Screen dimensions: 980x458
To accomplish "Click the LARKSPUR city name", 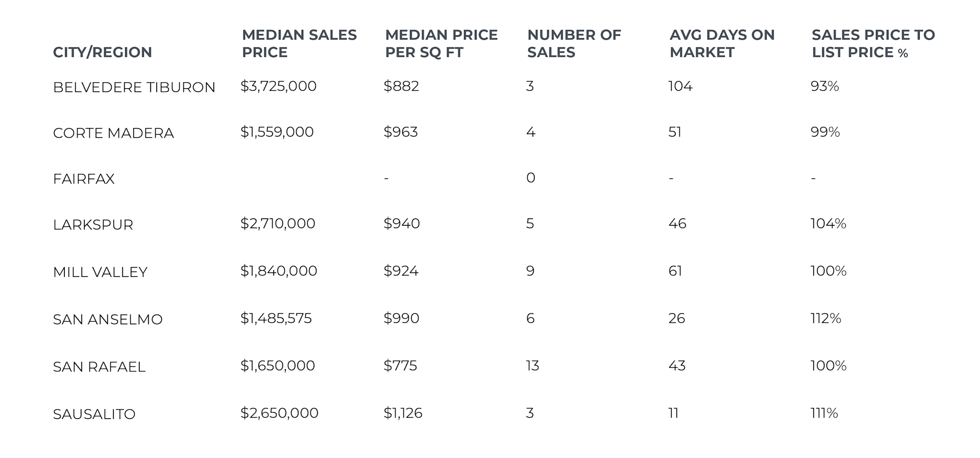I will click(x=93, y=225).
